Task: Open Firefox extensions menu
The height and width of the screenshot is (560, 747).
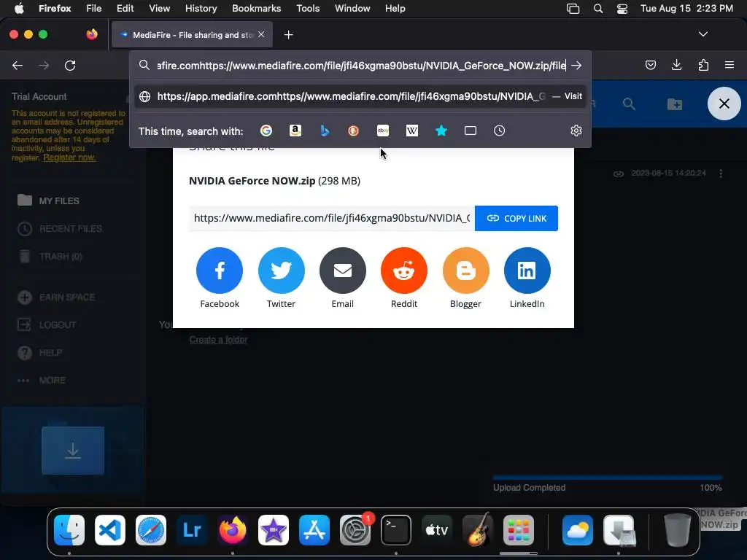Action: pos(703,65)
